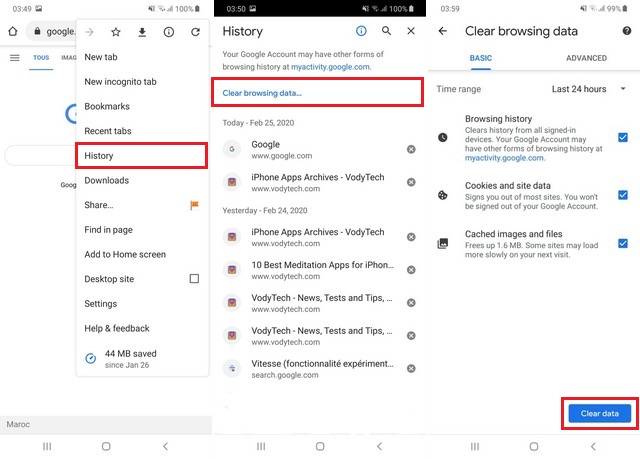The width and height of the screenshot is (640, 459).
Task: Remove the Vitesse history entry
Action: click(x=411, y=368)
